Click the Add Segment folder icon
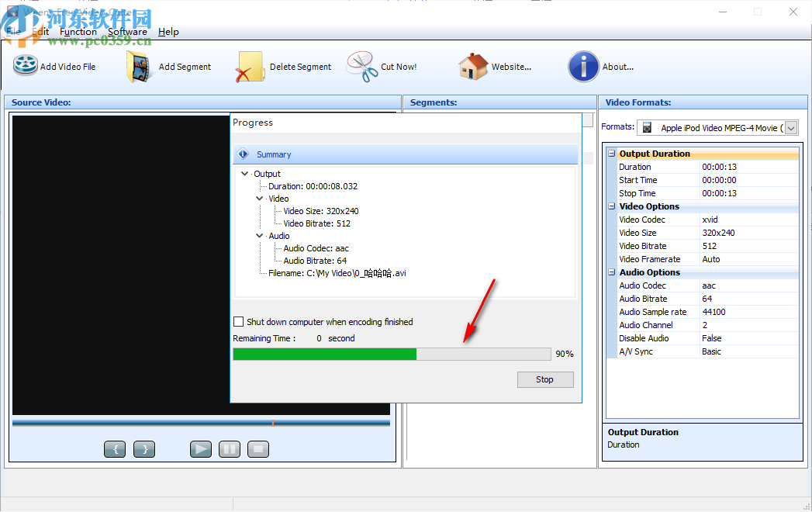Viewport: 812px width, 512px height. click(x=140, y=67)
